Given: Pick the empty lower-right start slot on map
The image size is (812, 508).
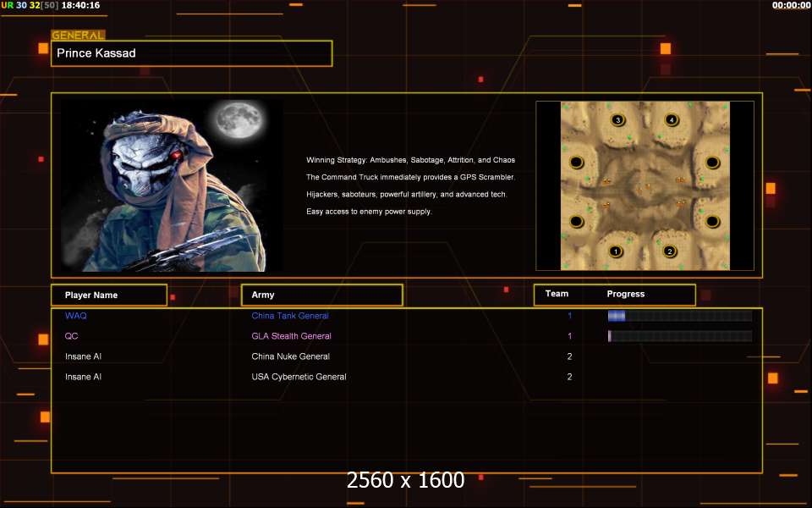Looking at the screenshot, I should tap(712, 222).
